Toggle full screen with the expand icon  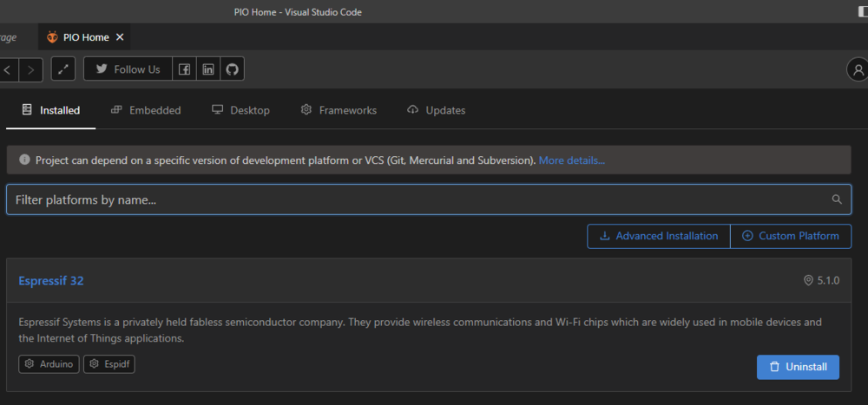pos(63,69)
